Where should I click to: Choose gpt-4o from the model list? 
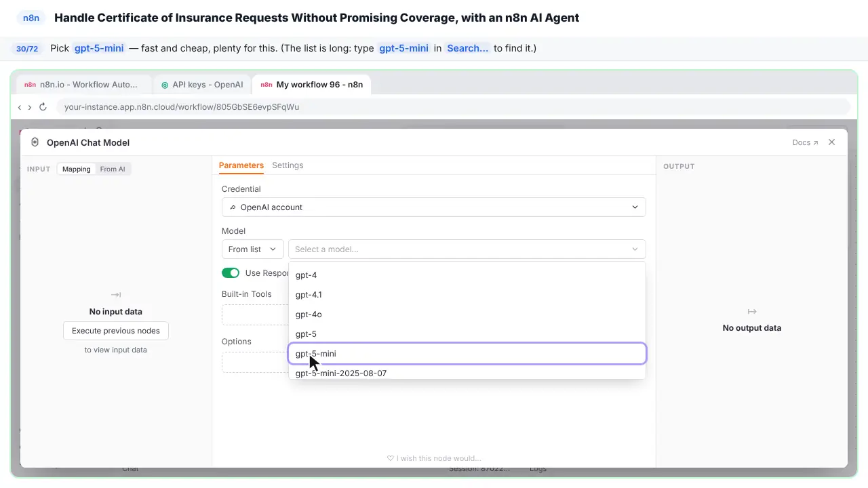click(467, 314)
